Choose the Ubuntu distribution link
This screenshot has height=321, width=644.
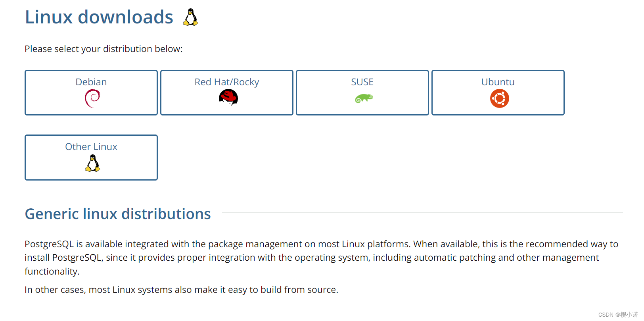coord(498,93)
